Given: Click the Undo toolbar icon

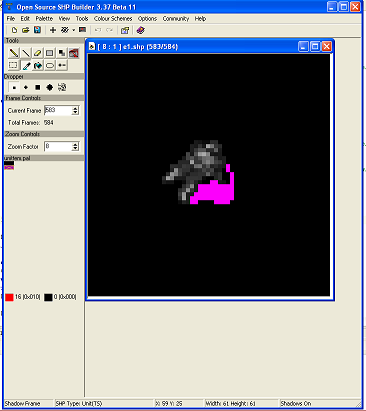Looking at the screenshot, I should point(98,30).
